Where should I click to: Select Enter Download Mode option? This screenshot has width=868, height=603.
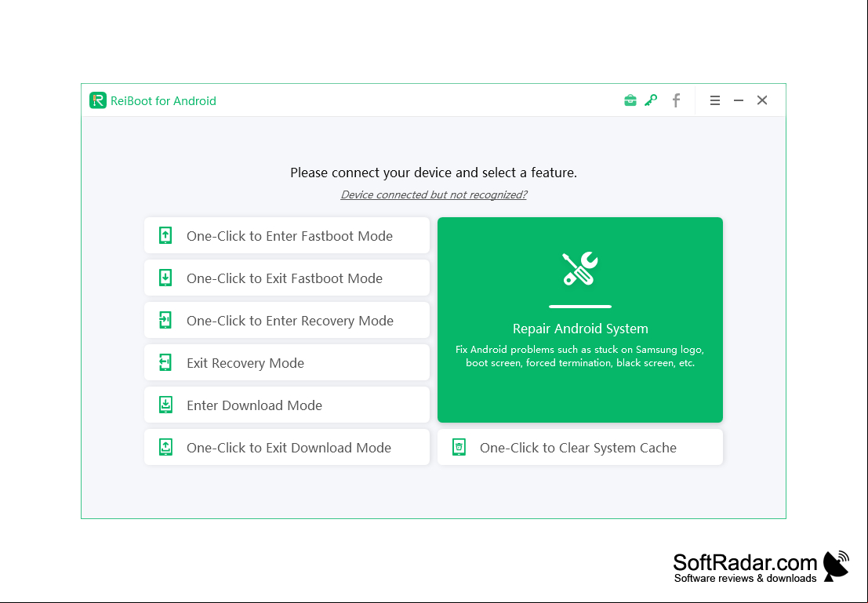tap(287, 405)
